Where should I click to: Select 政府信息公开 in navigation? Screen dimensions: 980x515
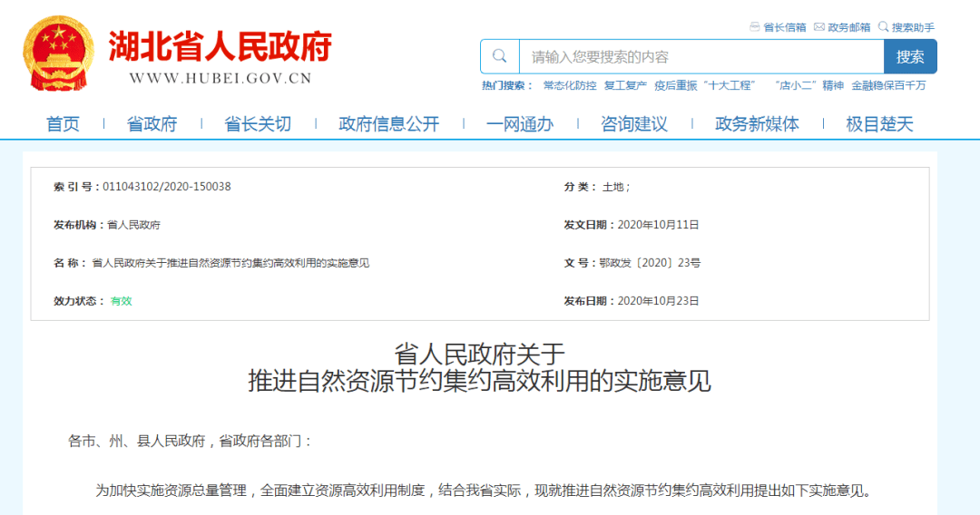coord(388,124)
